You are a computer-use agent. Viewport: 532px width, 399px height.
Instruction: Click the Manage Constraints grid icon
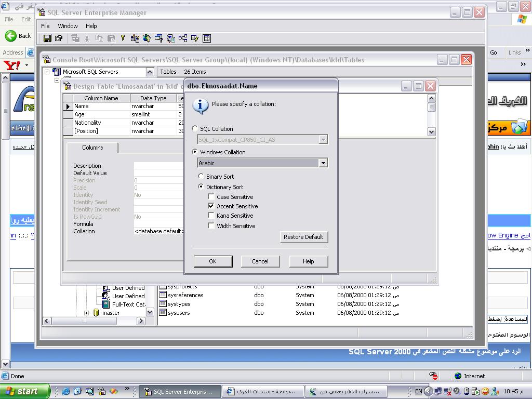tap(207, 38)
